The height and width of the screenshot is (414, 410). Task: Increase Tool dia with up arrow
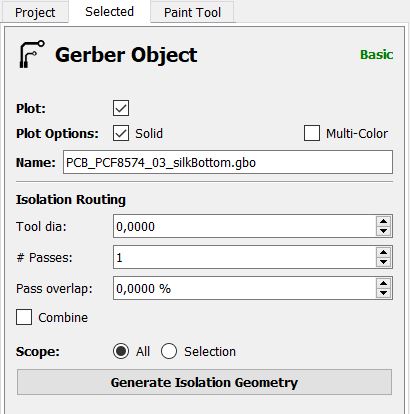click(x=383, y=221)
